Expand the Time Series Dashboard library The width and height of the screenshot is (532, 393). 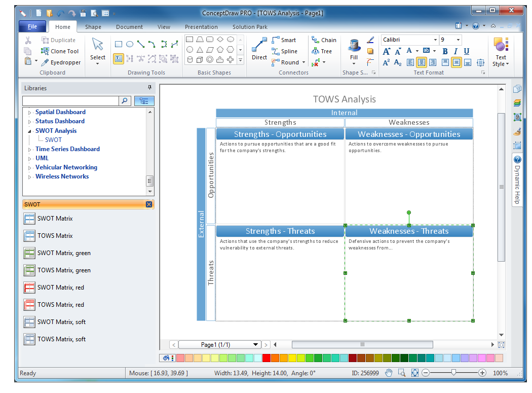pyautogui.click(x=29, y=150)
